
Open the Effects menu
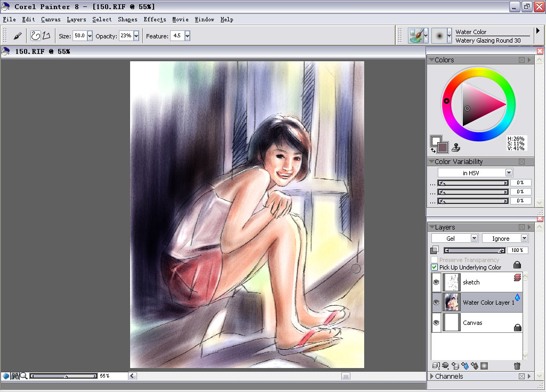155,20
